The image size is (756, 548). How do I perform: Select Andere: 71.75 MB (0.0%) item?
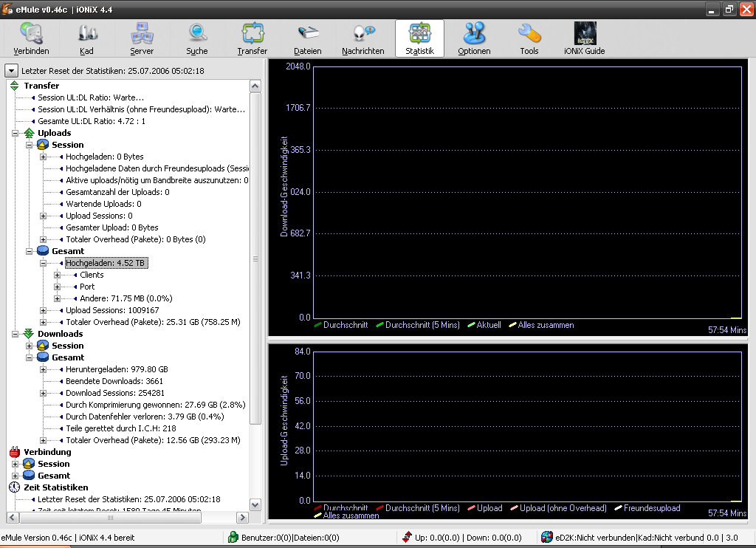pos(126,298)
